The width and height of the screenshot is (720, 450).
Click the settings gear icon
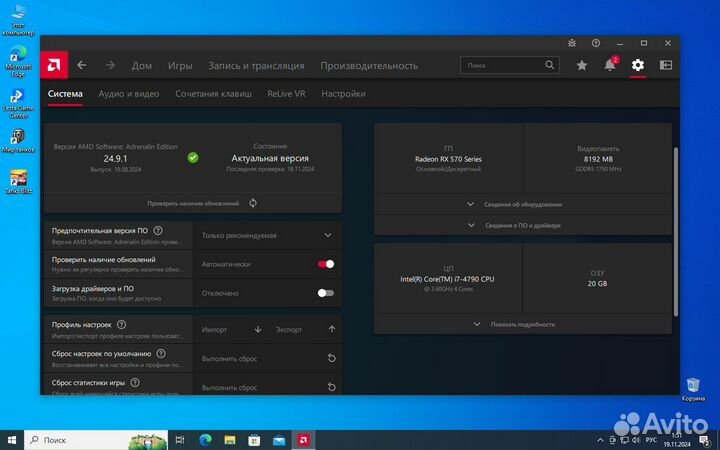coord(638,65)
